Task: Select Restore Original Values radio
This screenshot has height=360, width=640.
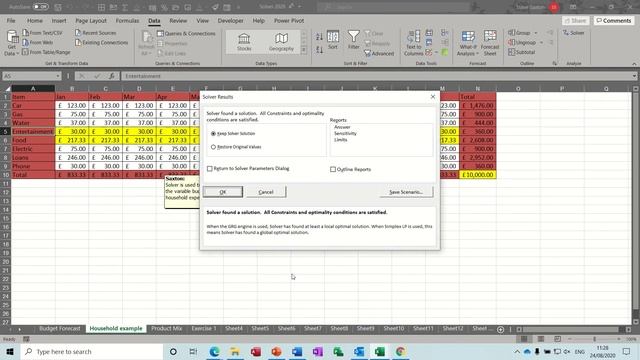Action: pos(213,147)
